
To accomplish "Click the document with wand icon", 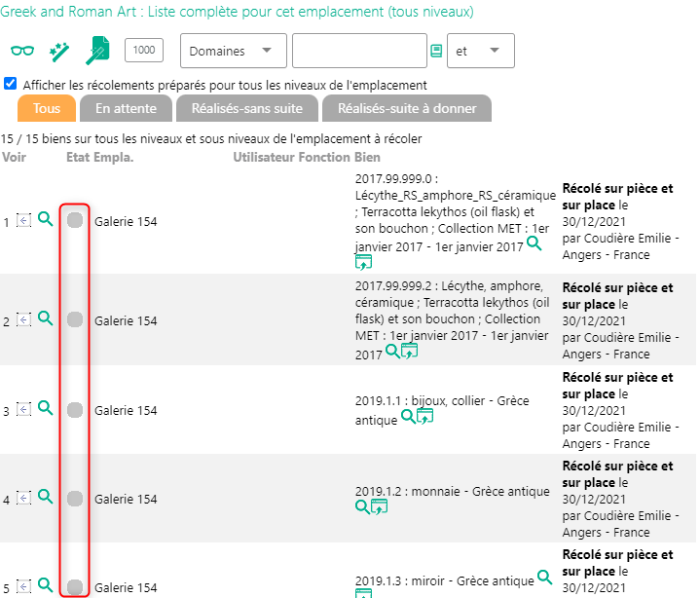I will click(x=97, y=50).
